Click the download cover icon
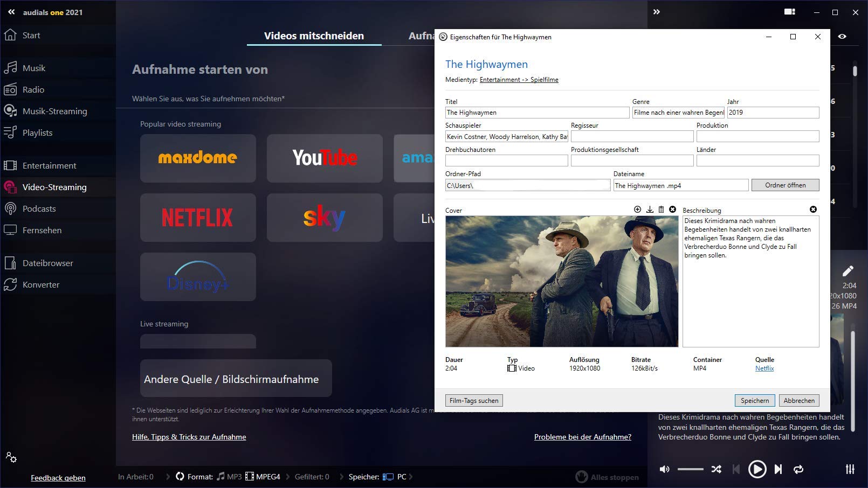This screenshot has height=488, width=868. tap(650, 210)
